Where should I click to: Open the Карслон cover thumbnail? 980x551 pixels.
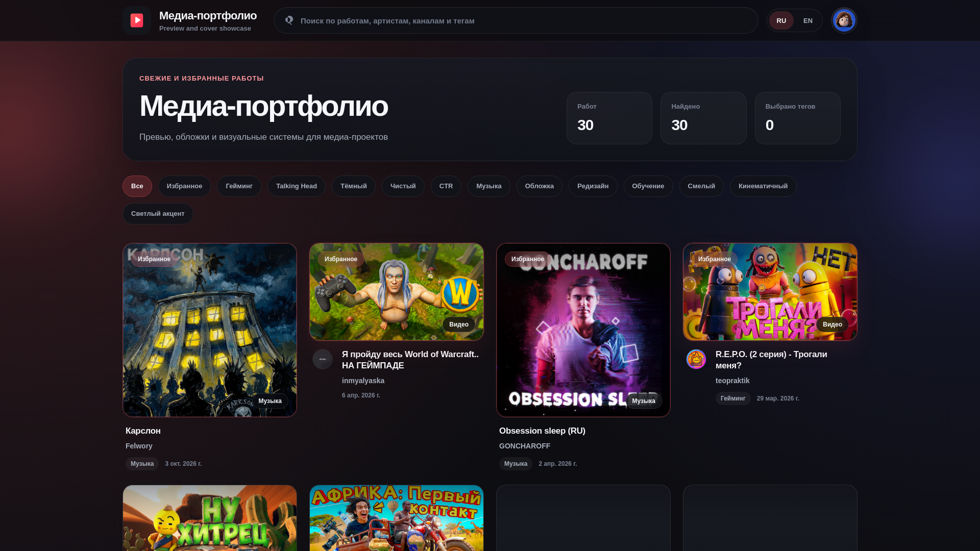click(x=210, y=330)
